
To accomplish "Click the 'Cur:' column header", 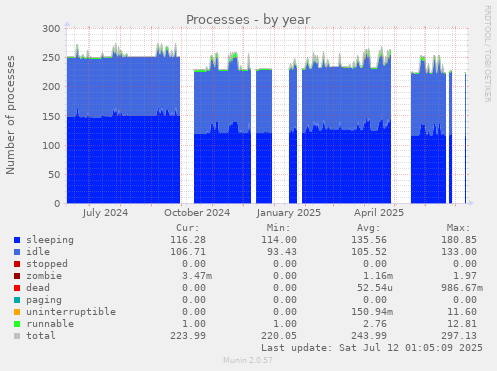I will (x=188, y=228).
